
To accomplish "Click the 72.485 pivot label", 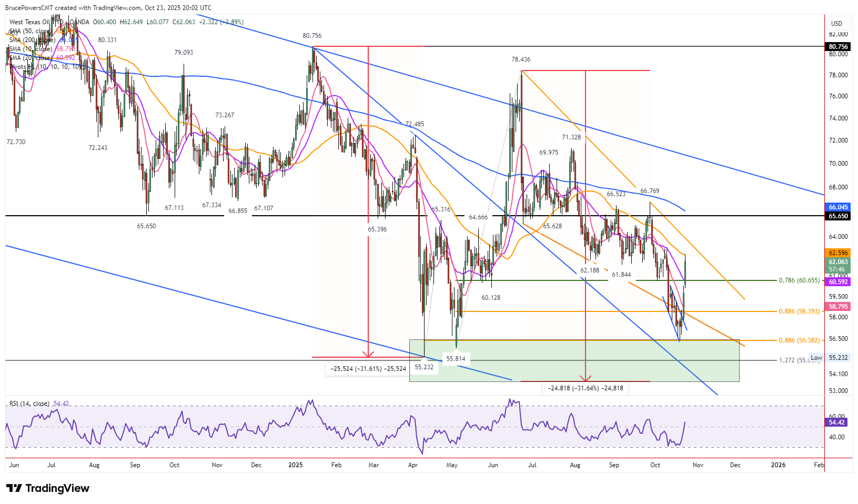I will [415, 124].
